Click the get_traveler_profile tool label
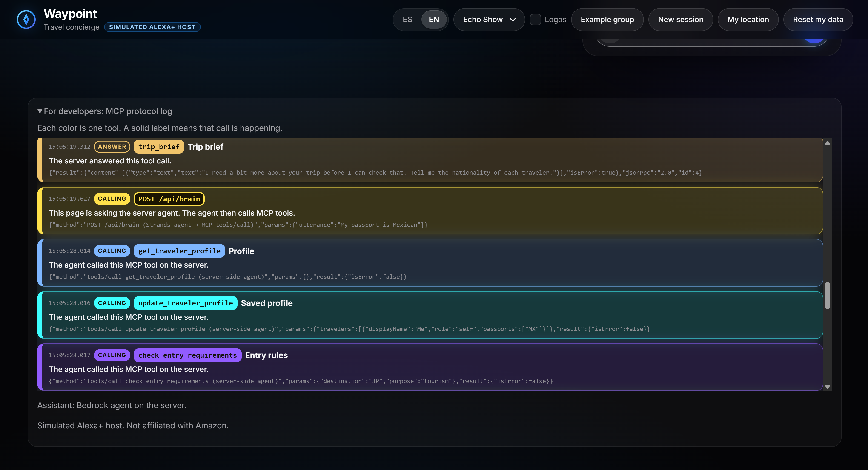The width and height of the screenshot is (868, 470). pos(179,251)
